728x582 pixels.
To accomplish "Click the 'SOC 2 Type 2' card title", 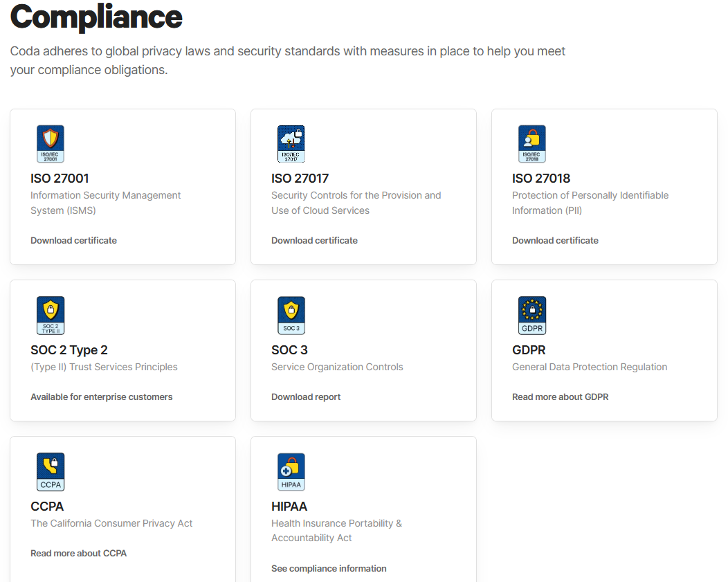I will click(x=69, y=350).
